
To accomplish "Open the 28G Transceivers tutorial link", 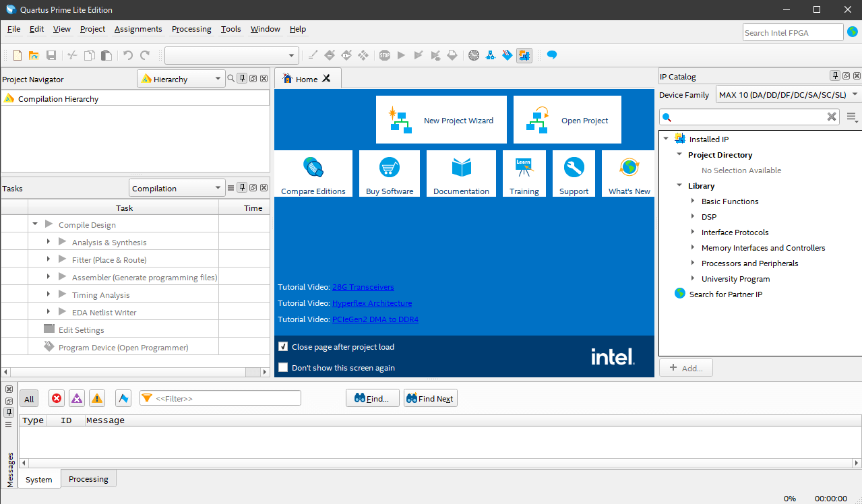I will (363, 287).
